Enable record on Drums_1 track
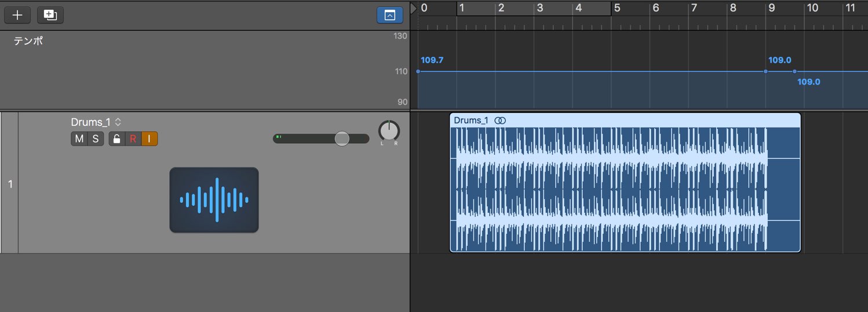Image resolution: width=868 pixels, height=312 pixels. tap(133, 139)
